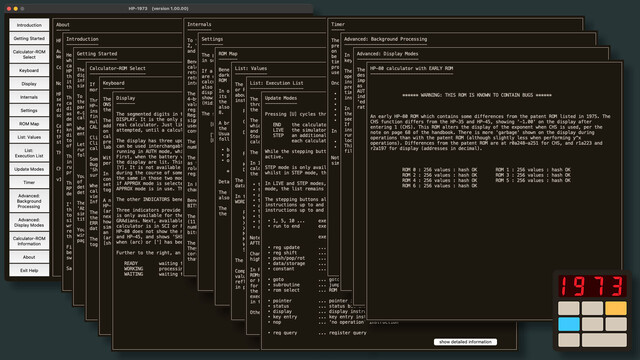Click the About sidebar button
This screenshot has width=640, height=360.
point(29,257)
